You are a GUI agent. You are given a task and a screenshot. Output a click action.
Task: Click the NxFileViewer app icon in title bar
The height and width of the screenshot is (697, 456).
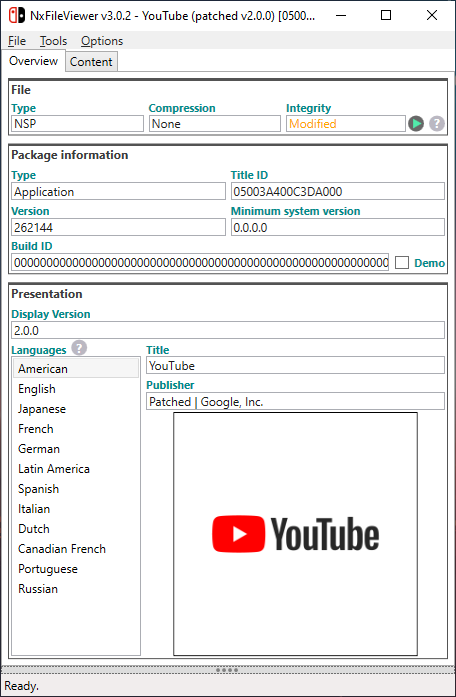(17, 16)
